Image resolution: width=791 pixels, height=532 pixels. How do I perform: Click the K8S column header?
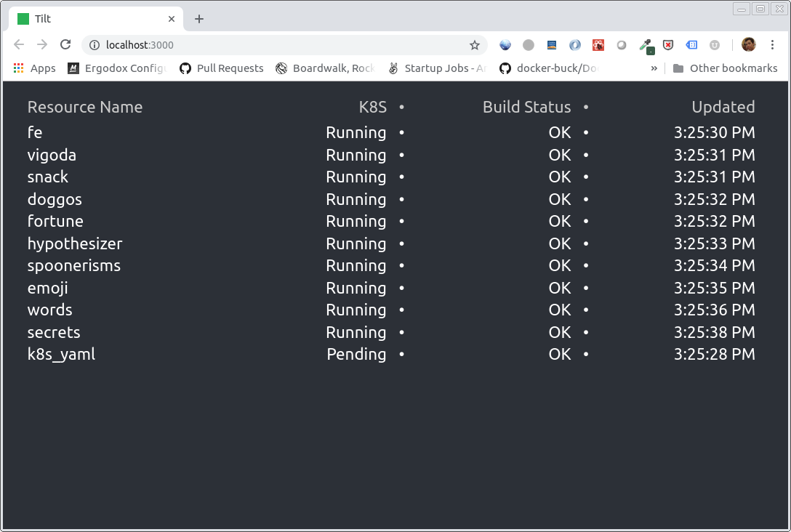[373, 107]
